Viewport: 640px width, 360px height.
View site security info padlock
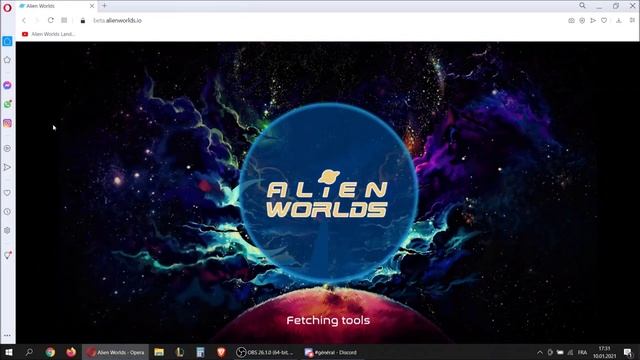click(83, 20)
